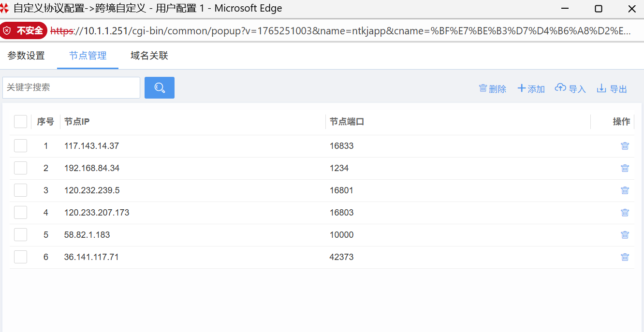Delete node row 117.143.14.37 via trash icon
The height and width of the screenshot is (332, 644).
tap(625, 146)
